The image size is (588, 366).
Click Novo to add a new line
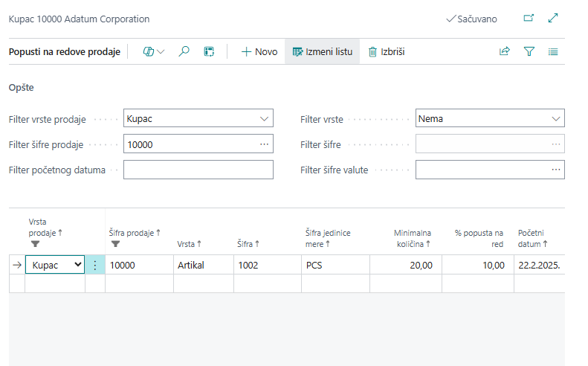click(x=259, y=51)
